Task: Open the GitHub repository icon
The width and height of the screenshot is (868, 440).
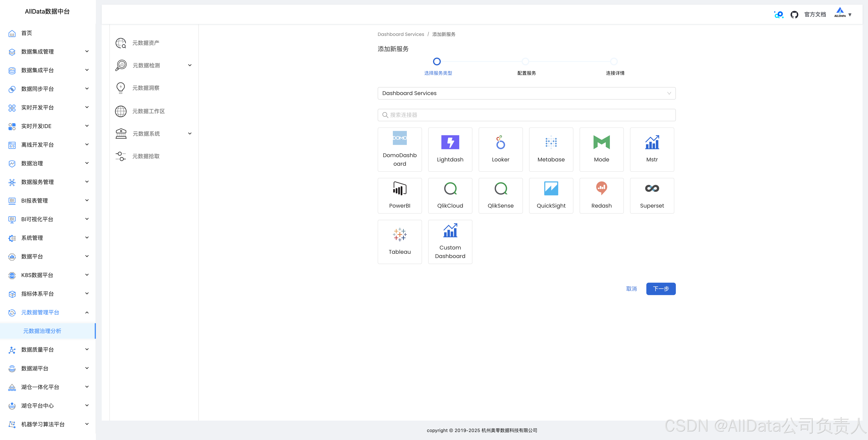Action: tap(794, 15)
